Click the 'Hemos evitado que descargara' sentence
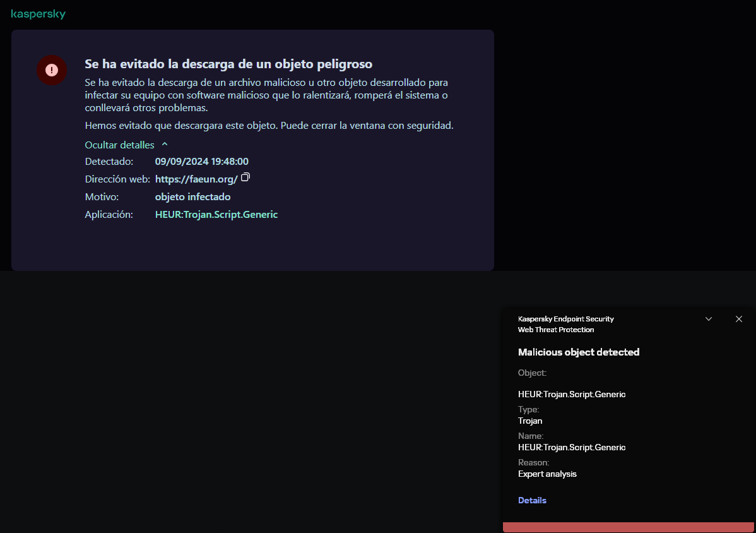756x533 pixels. point(269,126)
